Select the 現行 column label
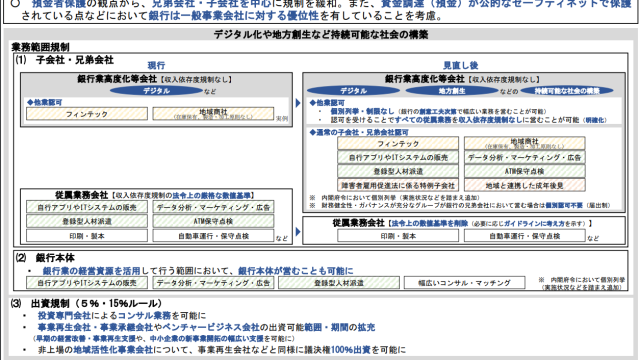 156,65
